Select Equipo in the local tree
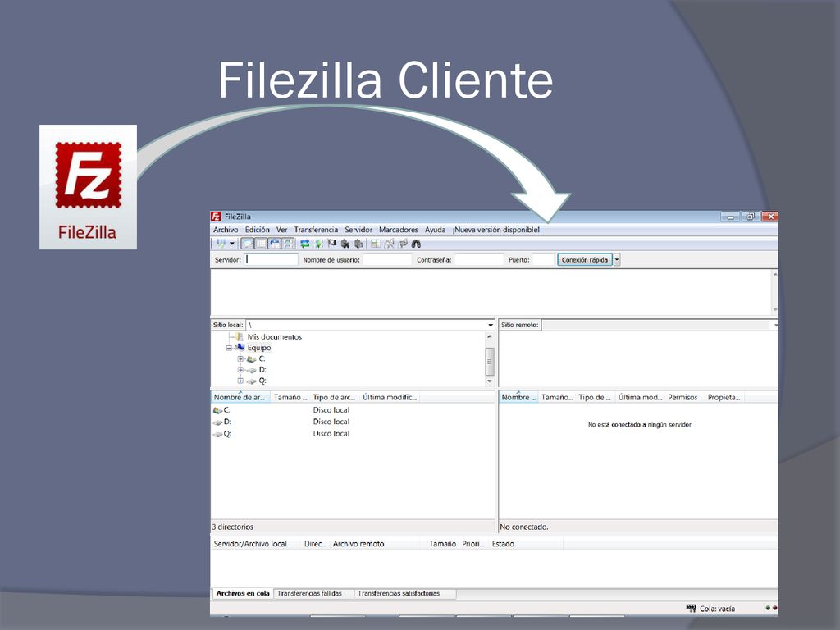 click(x=258, y=348)
